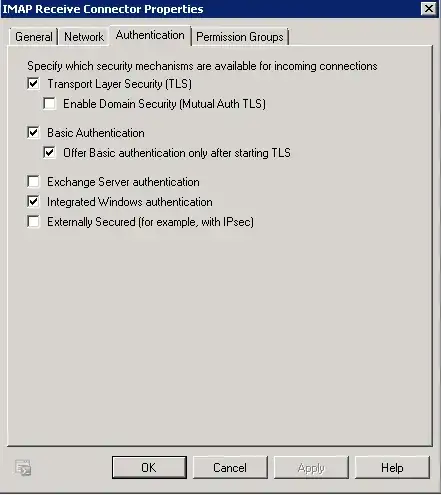Click the script icon beside OK button

(23, 467)
